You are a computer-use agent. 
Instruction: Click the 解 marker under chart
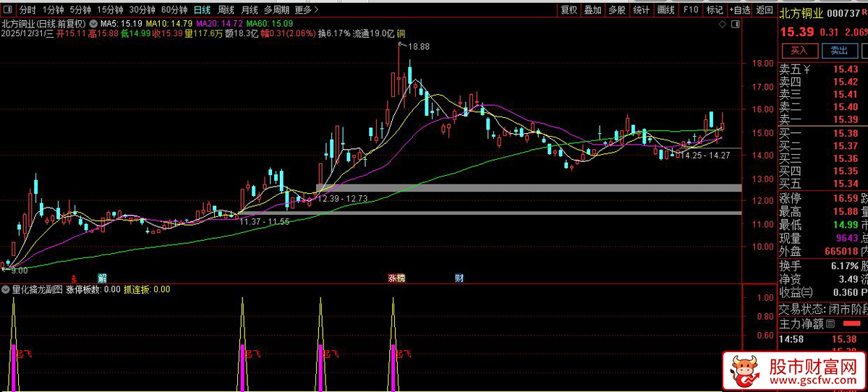103,278
